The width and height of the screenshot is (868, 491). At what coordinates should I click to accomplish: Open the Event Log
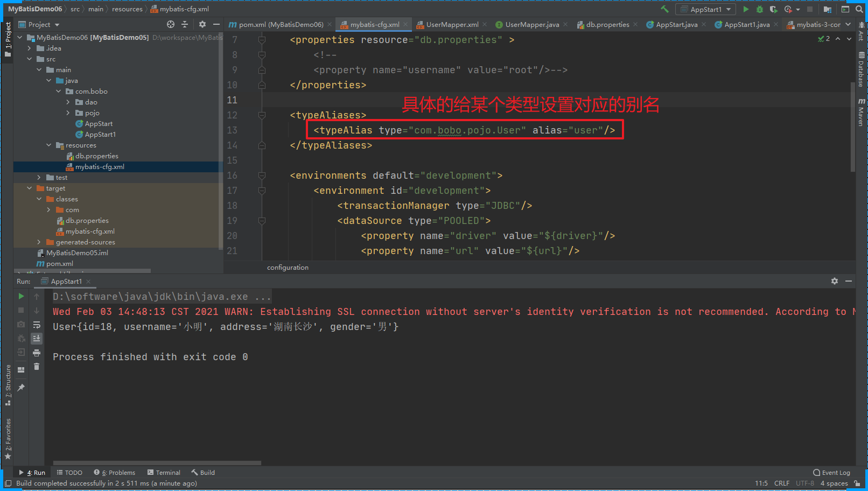831,473
